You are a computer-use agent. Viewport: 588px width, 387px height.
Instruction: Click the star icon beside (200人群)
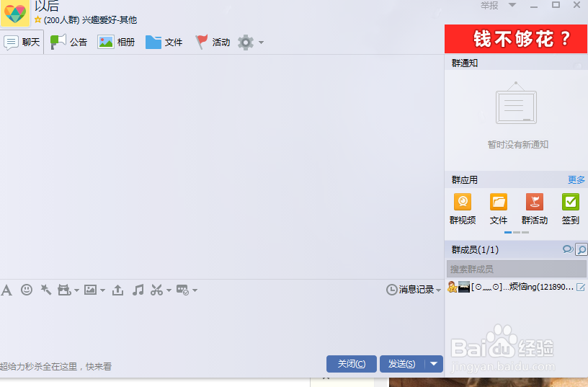pos(37,19)
